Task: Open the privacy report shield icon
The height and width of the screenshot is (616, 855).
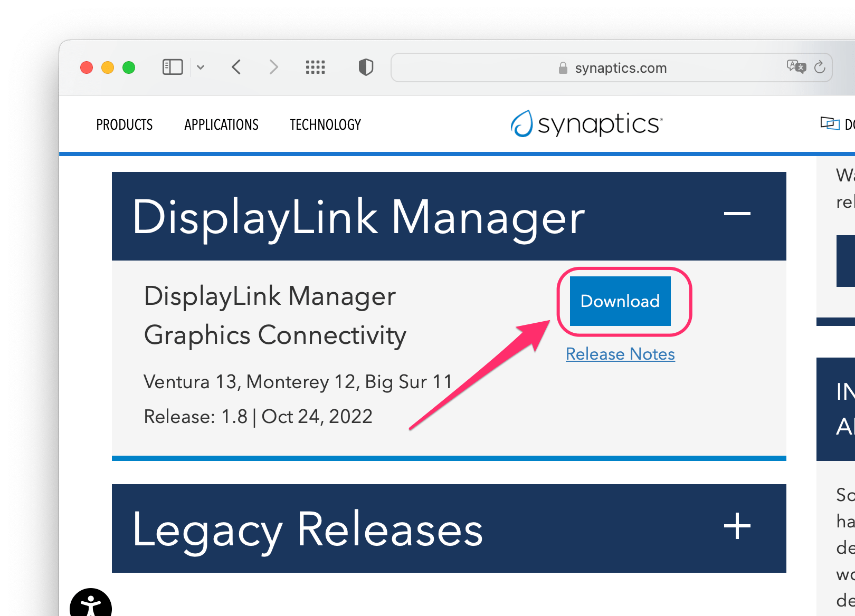Action: click(366, 68)
